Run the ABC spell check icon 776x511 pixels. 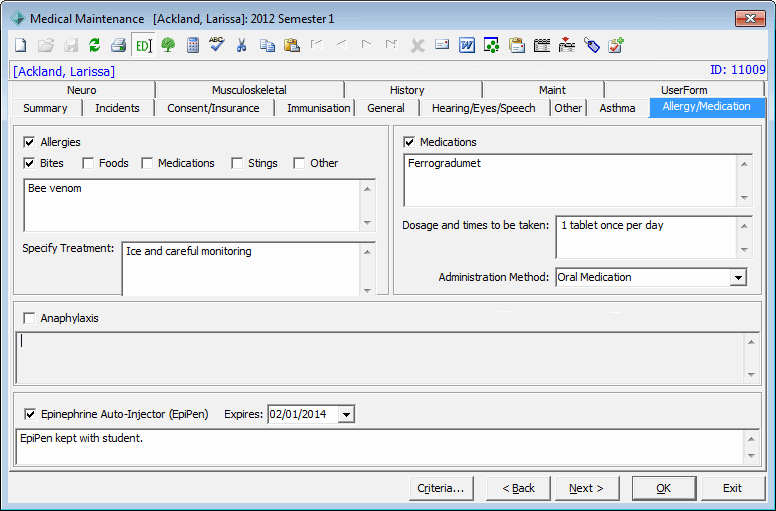click(x=217, y=45)
